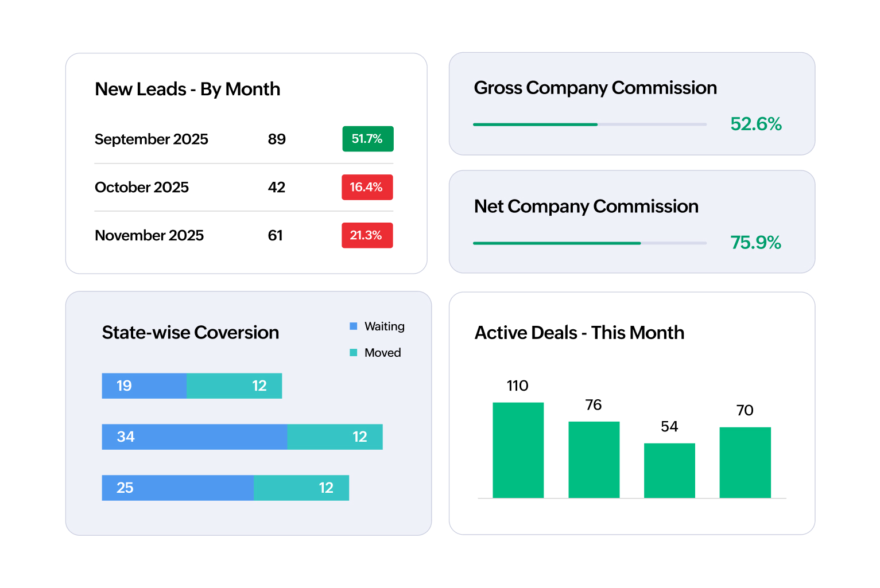Select the October 2025 row label
This screenshot has height=588, width=880.
coord(142,188)
